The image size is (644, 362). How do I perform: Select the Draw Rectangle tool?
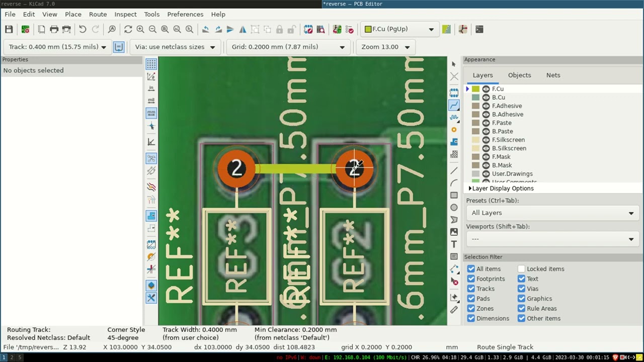pos(454,195)
